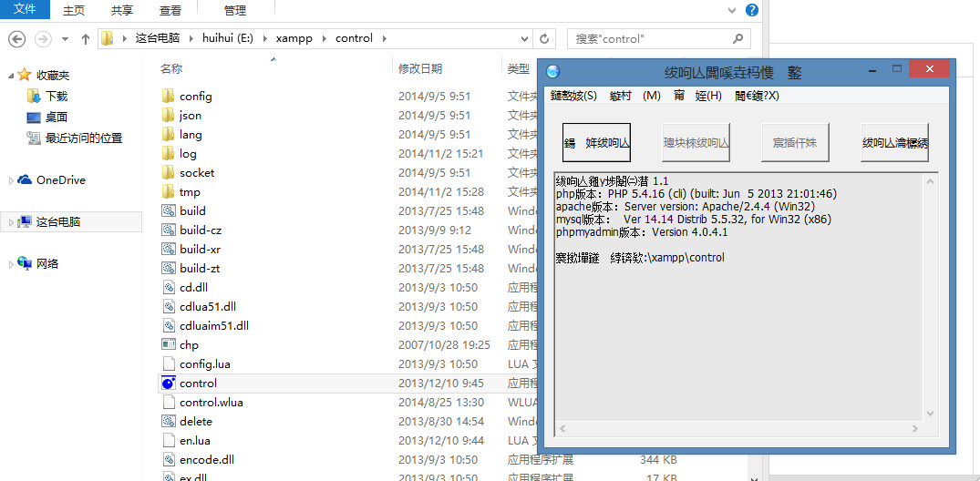Go up one folder level

(x=86, y=39)
